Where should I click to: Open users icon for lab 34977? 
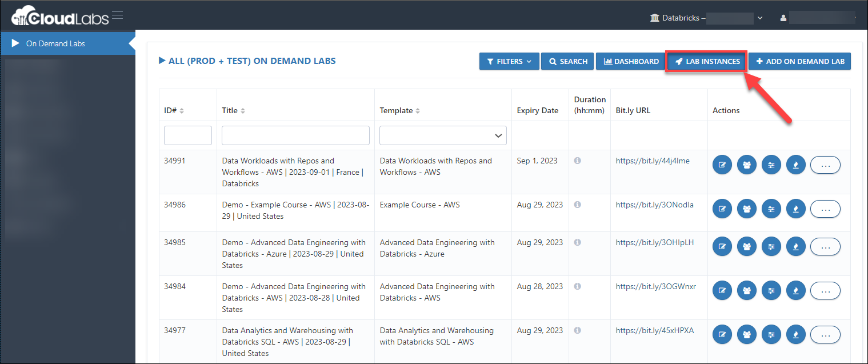(747, 335)
